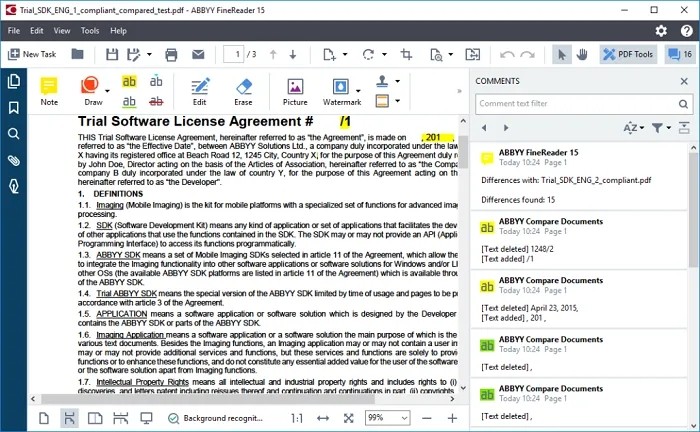Print the document using printer icon
The height and width of the screenshot is (432, 700).
[171, 54]
